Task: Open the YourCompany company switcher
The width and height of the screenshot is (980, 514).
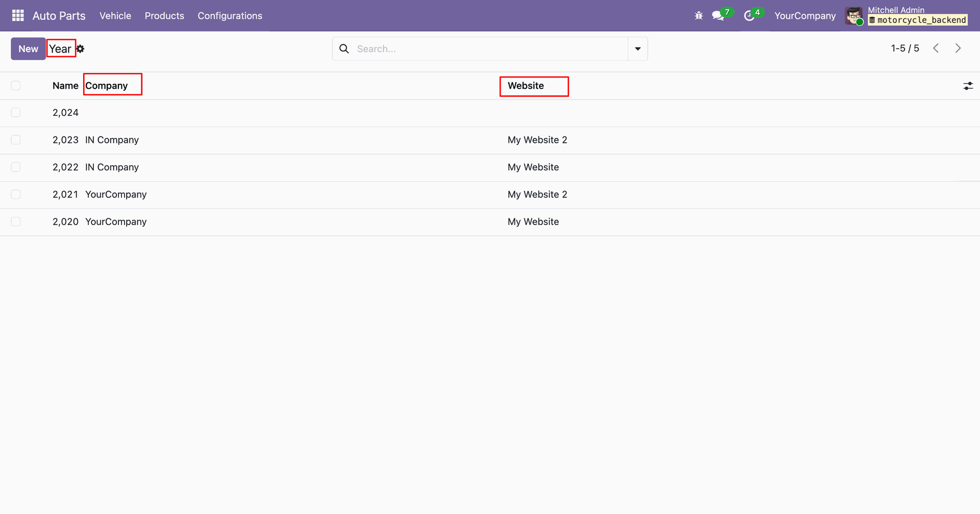Action: click(x=805, y=16)
